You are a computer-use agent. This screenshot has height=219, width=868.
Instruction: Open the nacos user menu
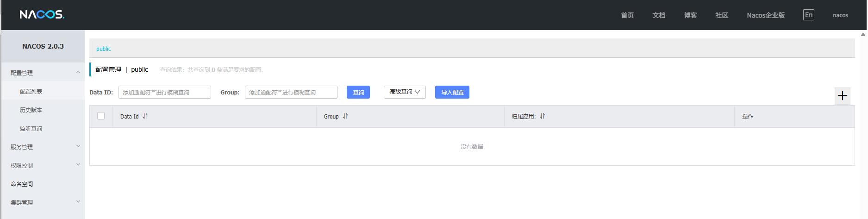(x=840, y=15)
